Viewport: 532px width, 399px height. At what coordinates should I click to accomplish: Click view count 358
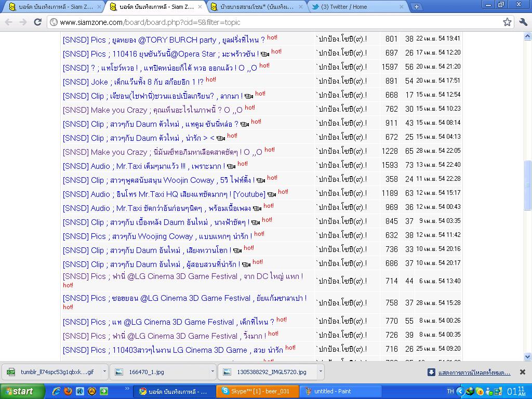(392, 179)
